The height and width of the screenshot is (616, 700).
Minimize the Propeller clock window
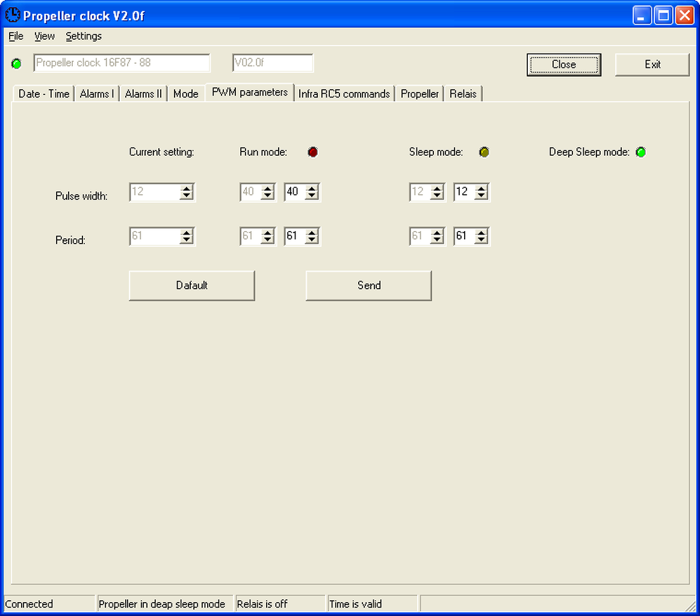tap(642, 16)
